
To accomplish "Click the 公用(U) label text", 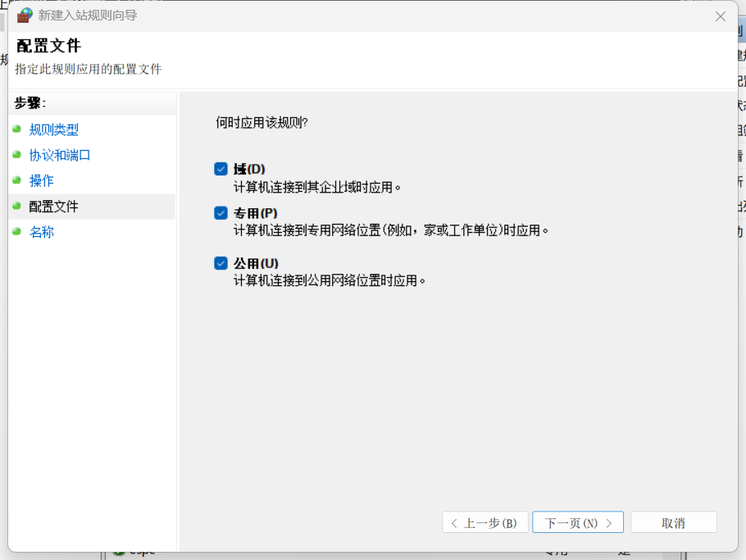I will coord(256,263).
